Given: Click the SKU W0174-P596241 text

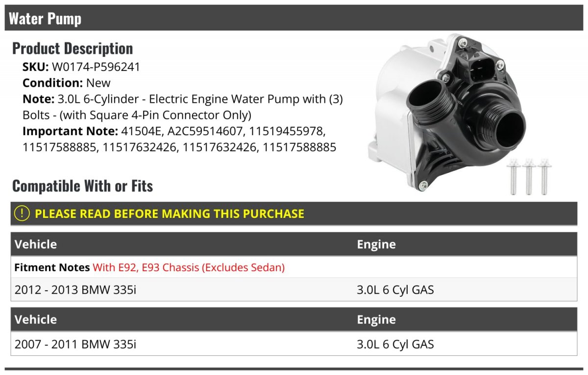Looking at the screenshot, I should point(81,67).
